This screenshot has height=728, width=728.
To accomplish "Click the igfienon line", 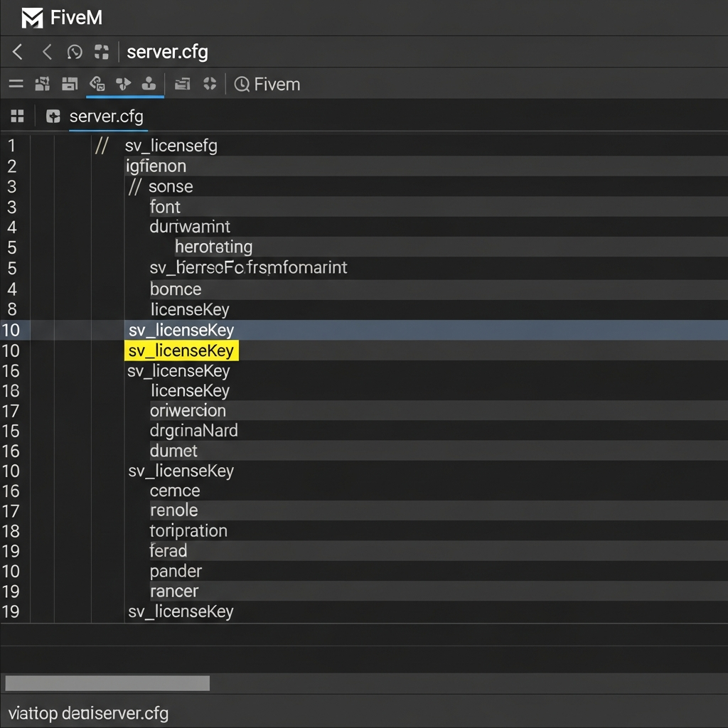I will 156,166.
